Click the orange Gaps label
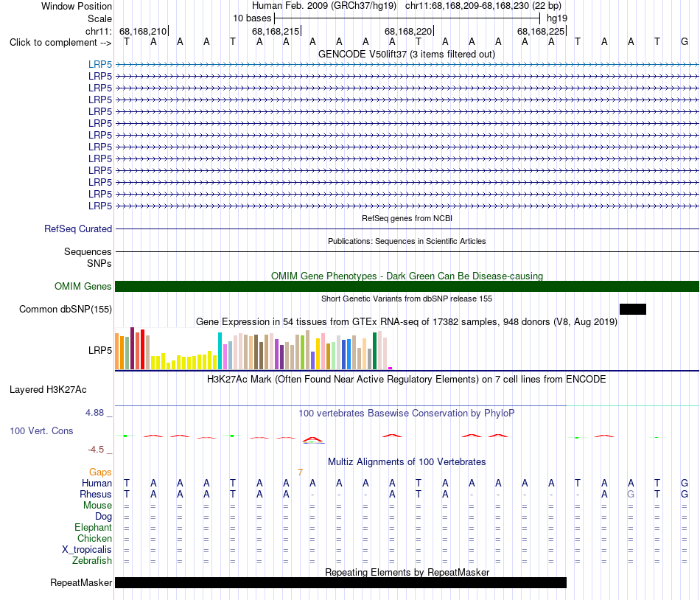 (100, 472)
